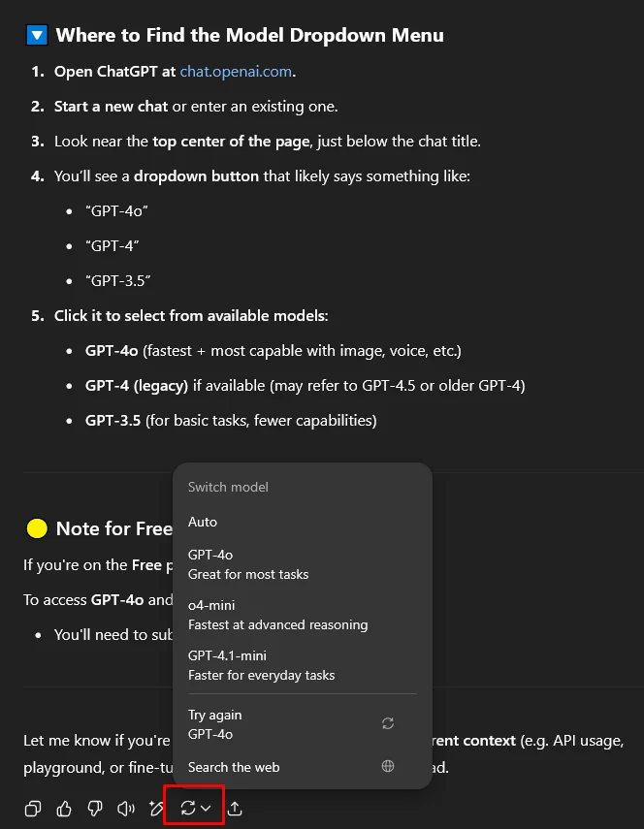Click the blue down-arrow emoji in the heading
644x829 pixels.
coord(37,36)
